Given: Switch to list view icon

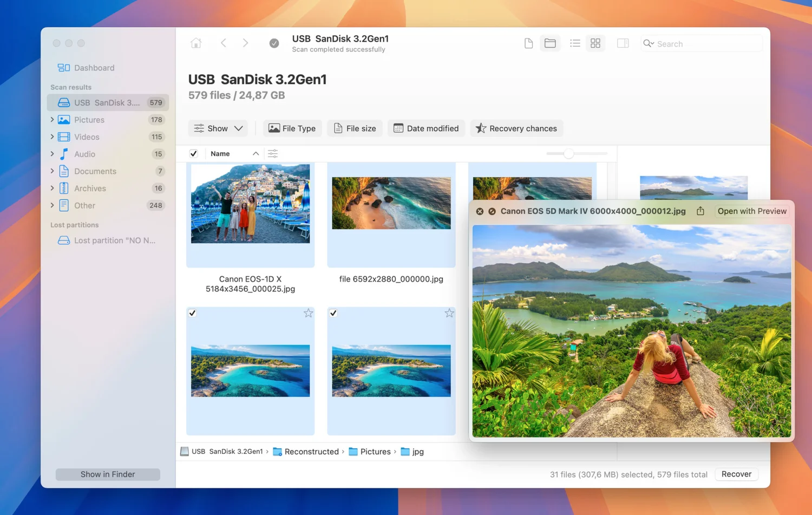Looking at the screenshot, I should coord(575,43).
